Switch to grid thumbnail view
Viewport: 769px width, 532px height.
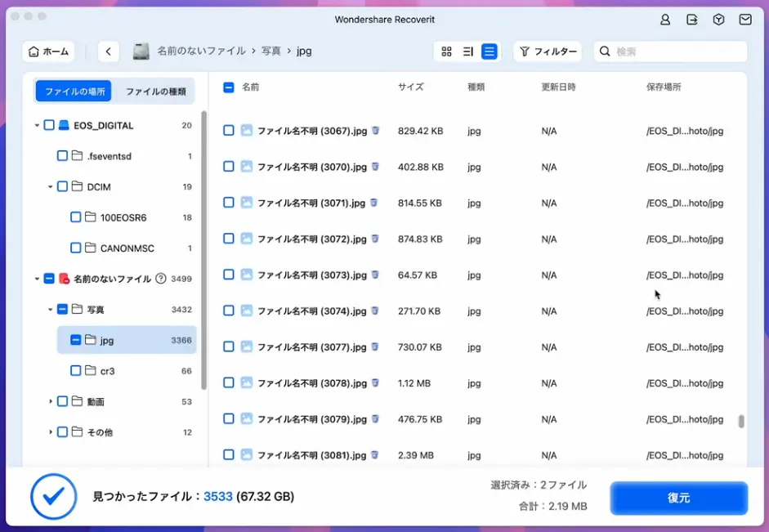click(446, 51)
